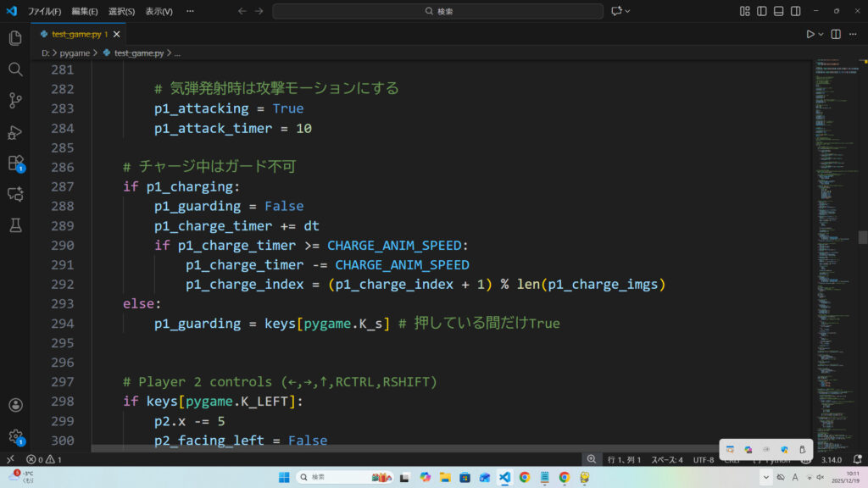Open the Testing flask icon view
This screenshot has width=868, height=488.
click(14, 225)
